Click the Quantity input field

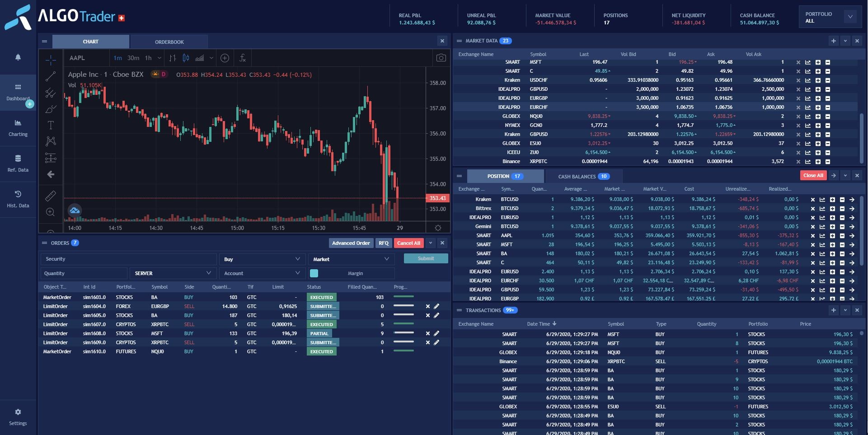pos(84,273)
